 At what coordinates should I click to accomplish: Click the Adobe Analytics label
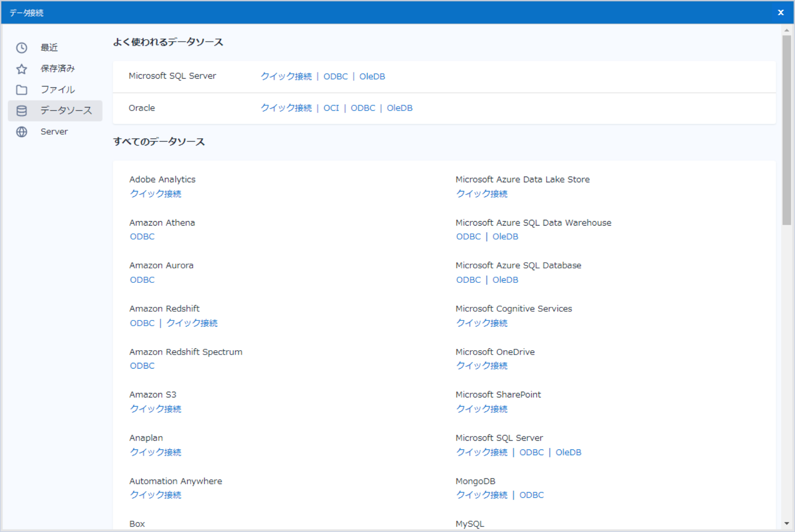[x=162, y=180]
